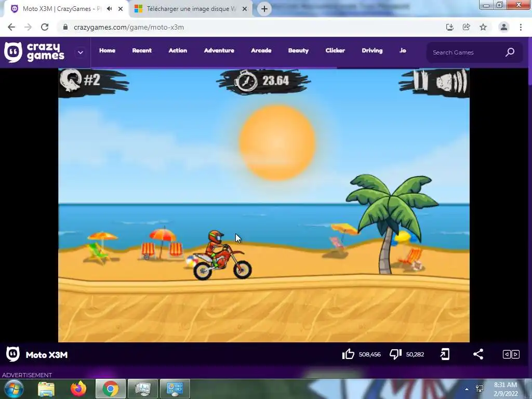This screenshot has height=399, width=532.
Task: Open the Adventure category
Action: point(219,50)
